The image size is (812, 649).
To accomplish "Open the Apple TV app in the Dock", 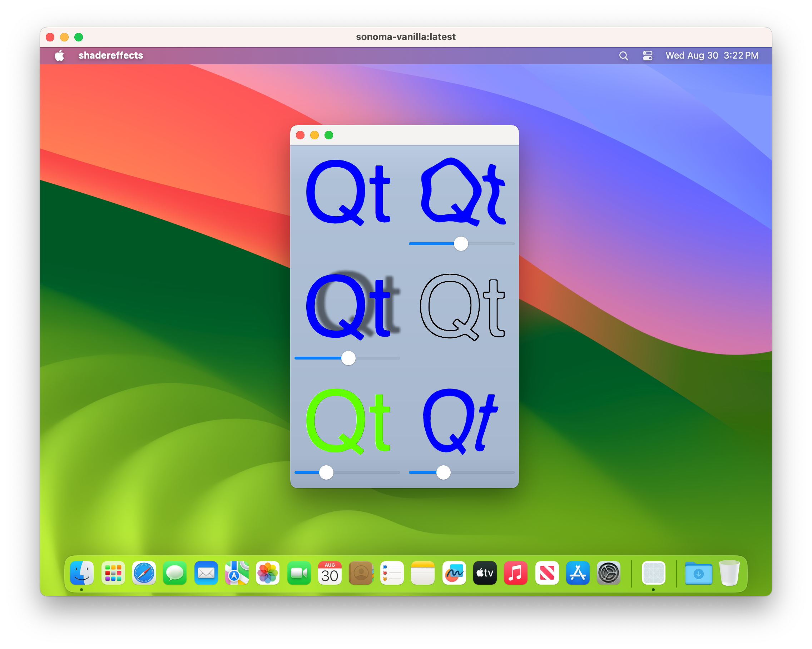I will [485, 573].
